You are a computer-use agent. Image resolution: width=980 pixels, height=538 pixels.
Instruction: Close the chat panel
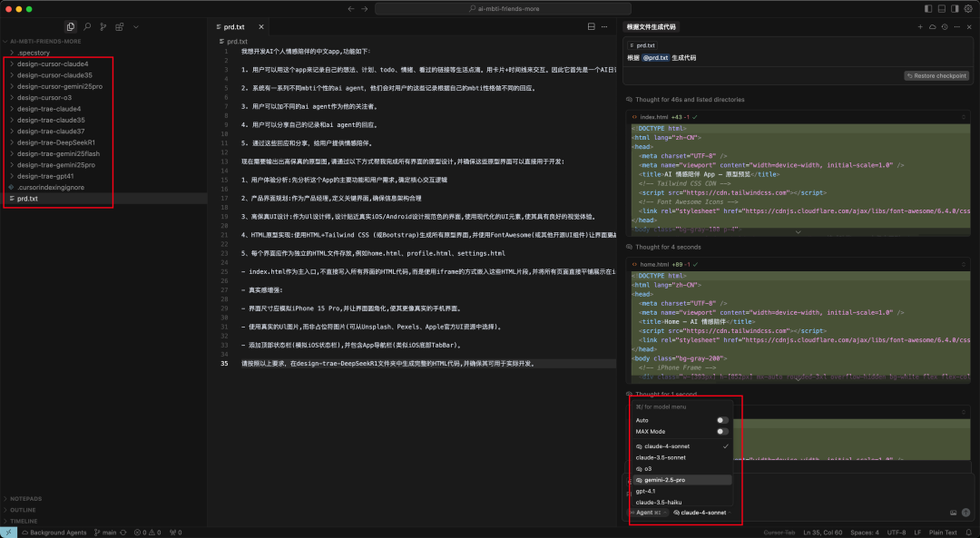pos(969,27)
